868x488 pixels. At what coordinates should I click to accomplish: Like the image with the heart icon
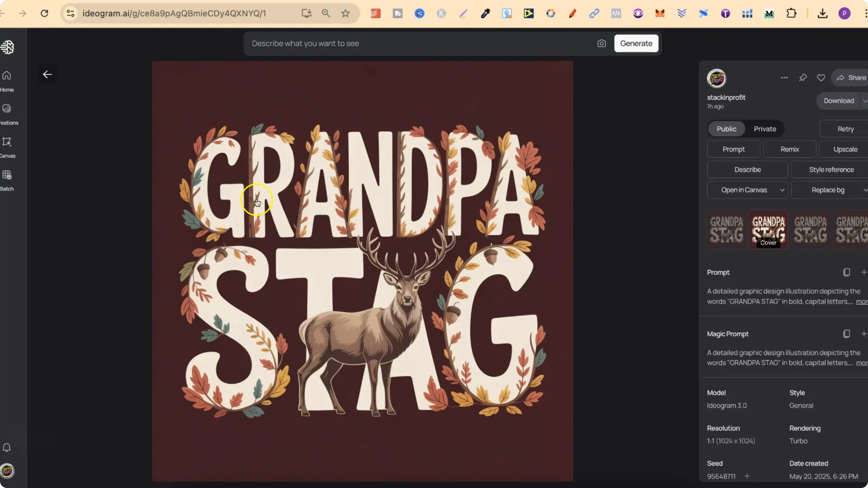(821, 77)
